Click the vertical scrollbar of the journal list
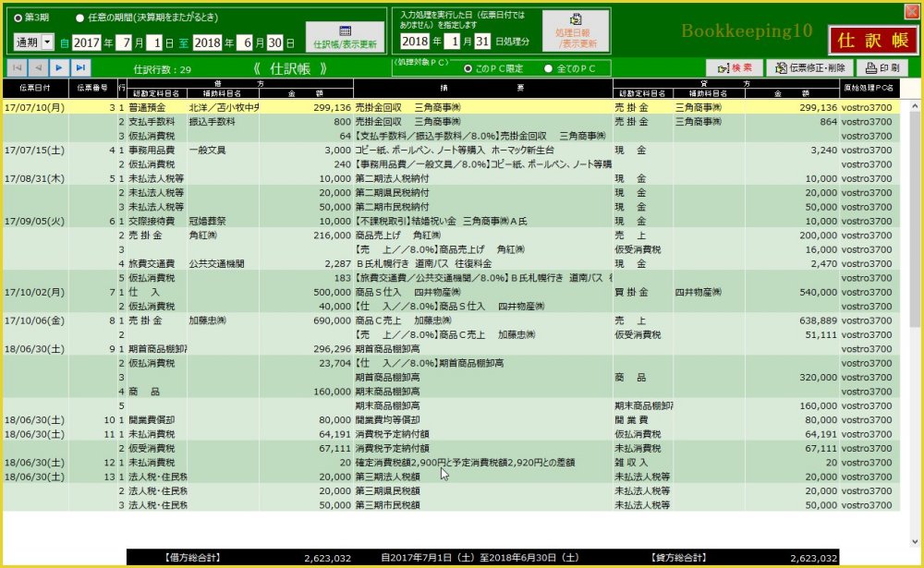924x568 pixels. [916, 277]
